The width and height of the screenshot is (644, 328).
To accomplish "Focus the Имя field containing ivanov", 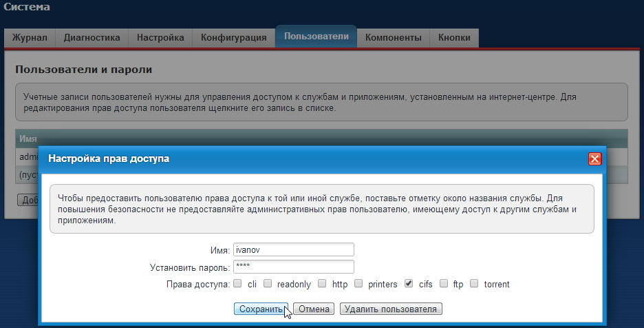I will coord(293,249).
